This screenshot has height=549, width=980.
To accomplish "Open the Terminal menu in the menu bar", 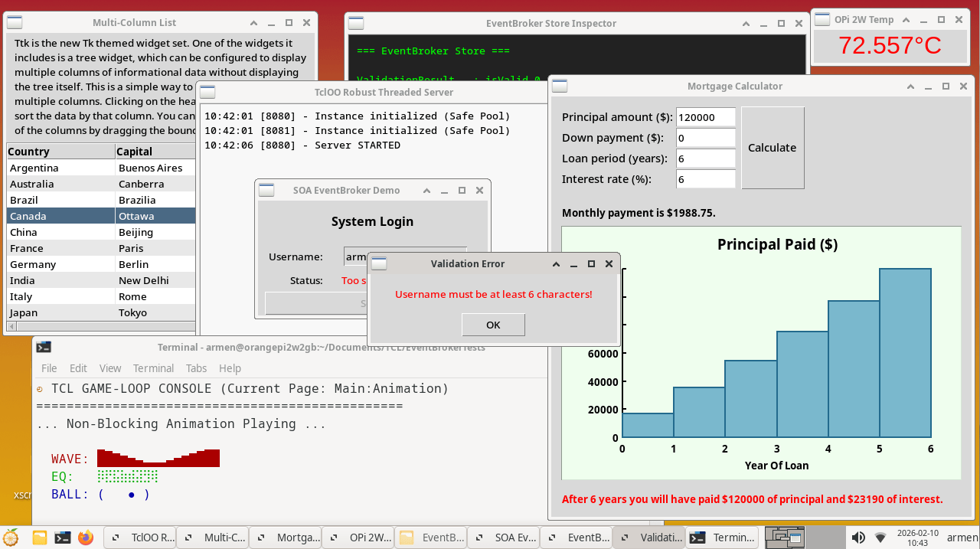I will point(153,368).
